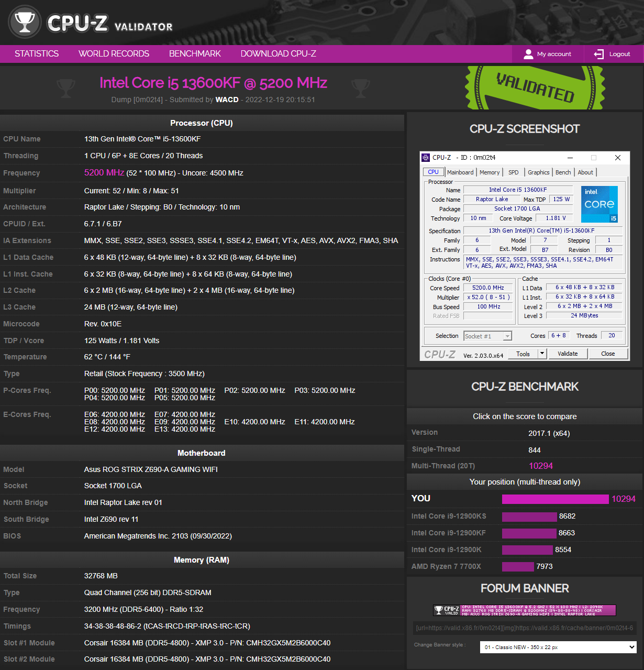The width and height of the screenshot is (644, 670).
Task: Open the AMD Ryzen 7 7700X comparison entry
Action: point(446,566)
